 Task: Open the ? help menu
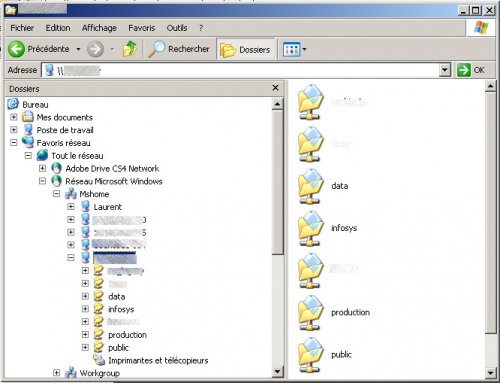(201, 28)
